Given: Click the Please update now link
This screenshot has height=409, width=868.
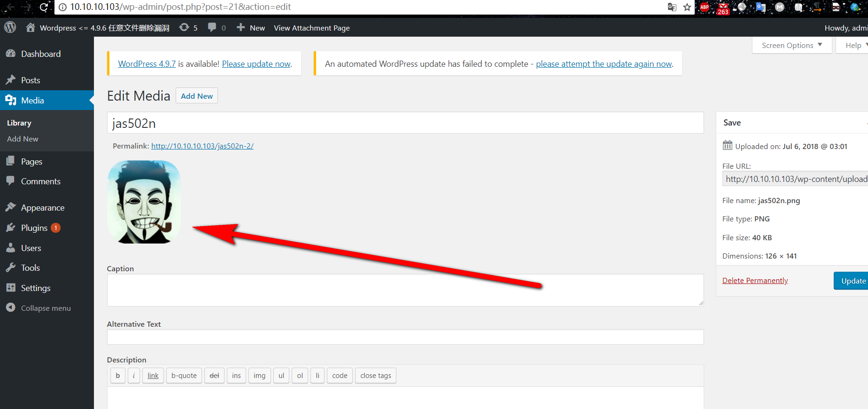Looking at the screenshot, I should (x=256, y=64).
